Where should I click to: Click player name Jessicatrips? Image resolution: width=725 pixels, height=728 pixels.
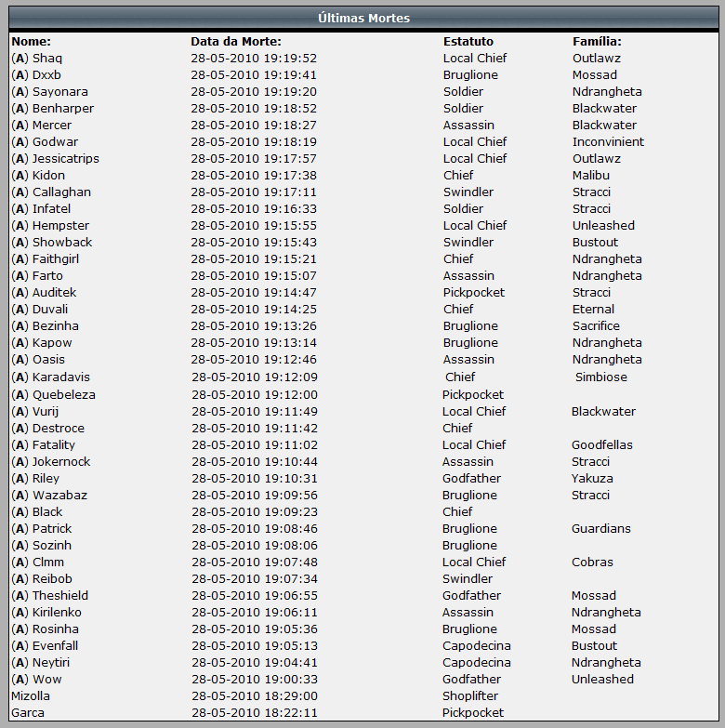pyautogui.click(x=65, y=159)
